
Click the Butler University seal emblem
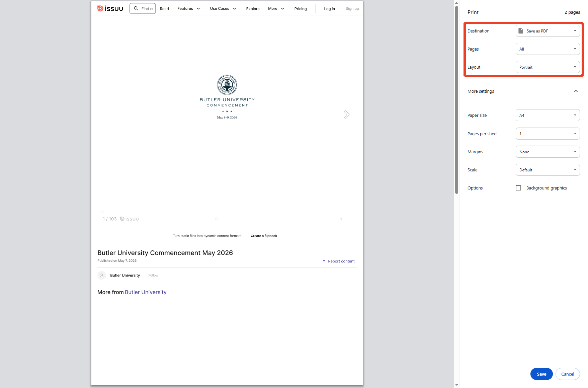coord(227,85)
